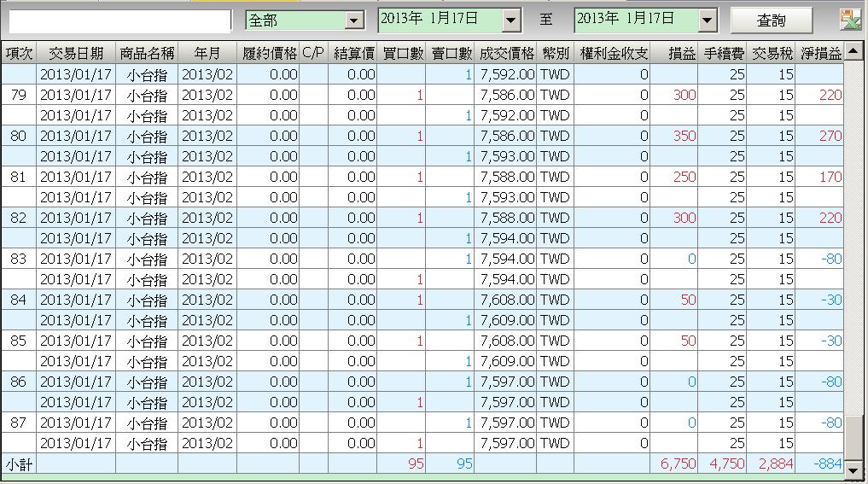Click 小台指 product name in row 82

click(147, 219)
